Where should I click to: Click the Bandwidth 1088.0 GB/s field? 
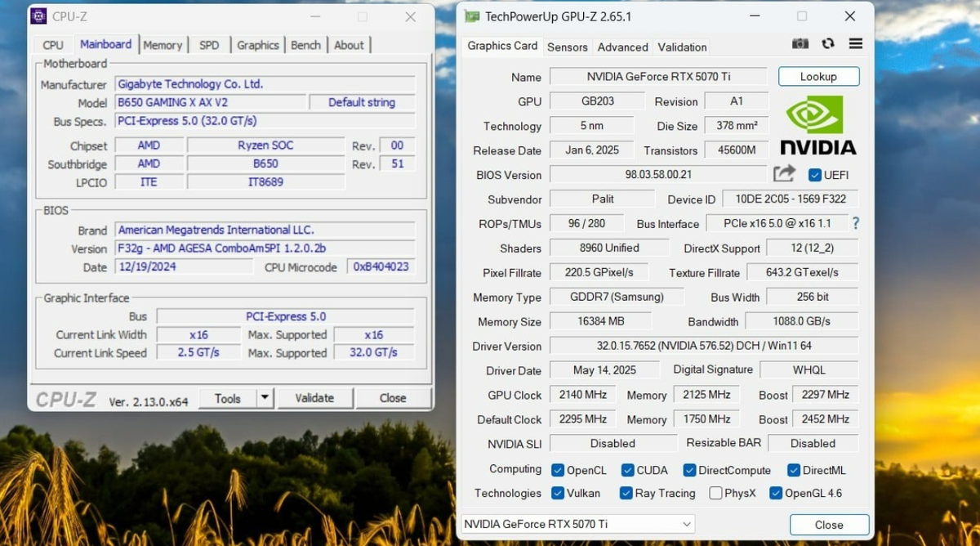[x=801, y=321]
